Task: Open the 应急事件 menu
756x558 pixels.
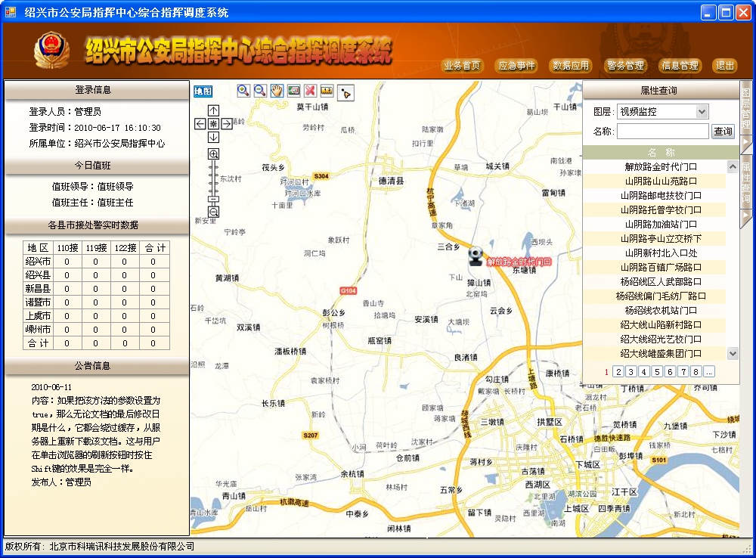Action: coord(516,66)
